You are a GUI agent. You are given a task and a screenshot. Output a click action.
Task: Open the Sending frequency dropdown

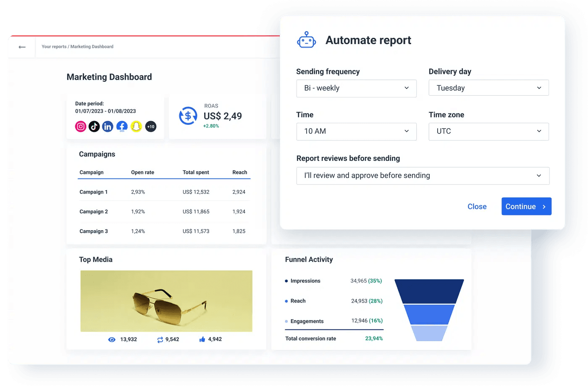[356, 88]
